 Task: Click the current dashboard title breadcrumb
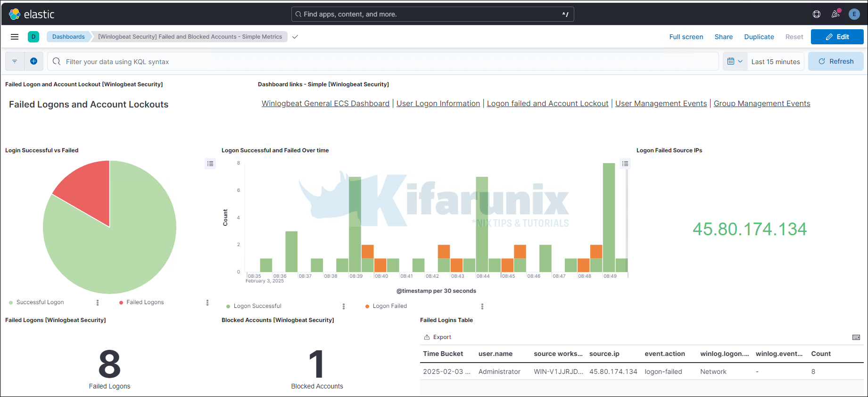190,37
